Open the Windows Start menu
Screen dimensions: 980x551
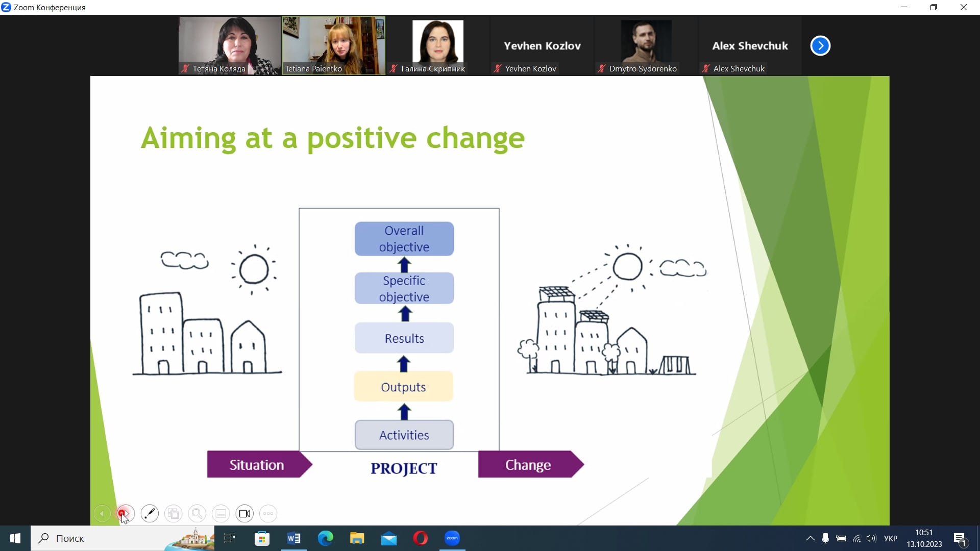[15, 538]
